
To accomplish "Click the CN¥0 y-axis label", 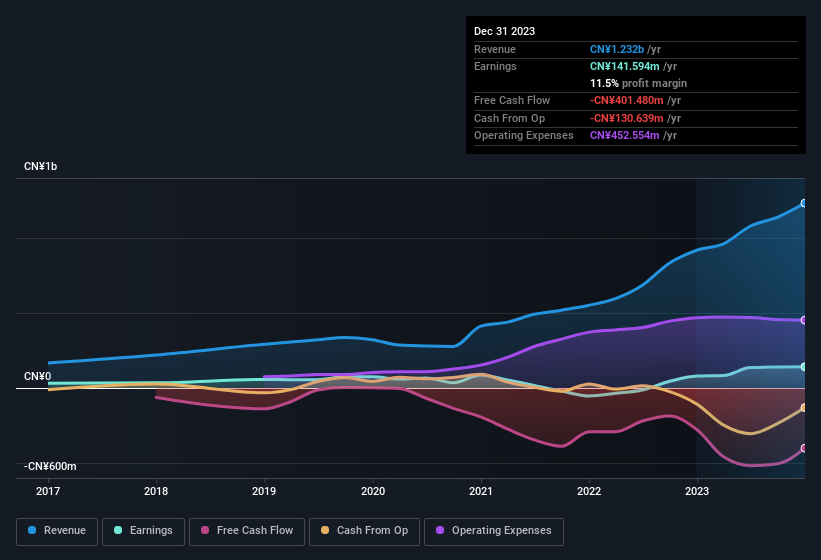I will coord(37,376).
